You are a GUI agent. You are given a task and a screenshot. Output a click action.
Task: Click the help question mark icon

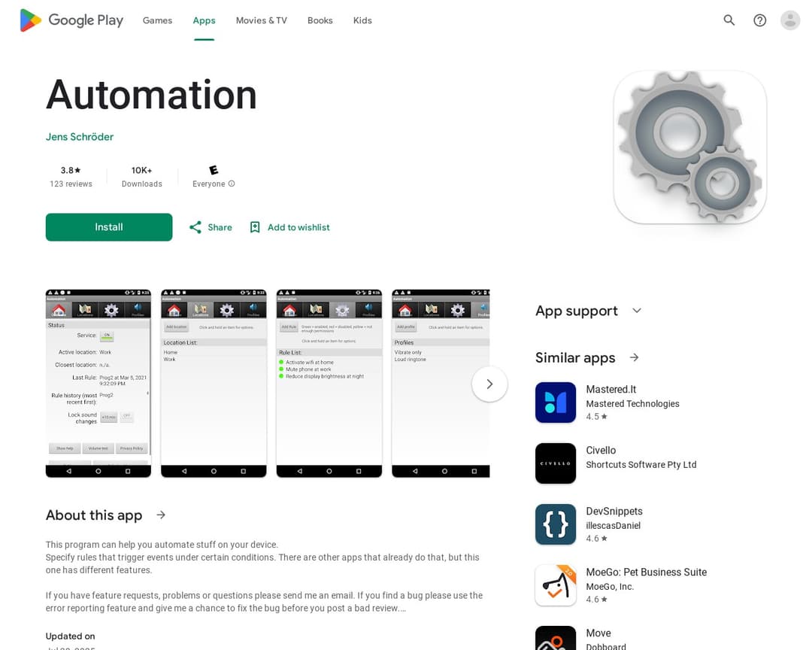759,20
